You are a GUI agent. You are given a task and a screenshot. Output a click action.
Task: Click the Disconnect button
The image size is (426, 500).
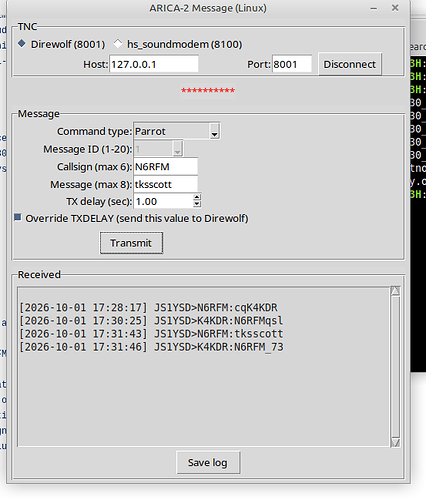350,64
